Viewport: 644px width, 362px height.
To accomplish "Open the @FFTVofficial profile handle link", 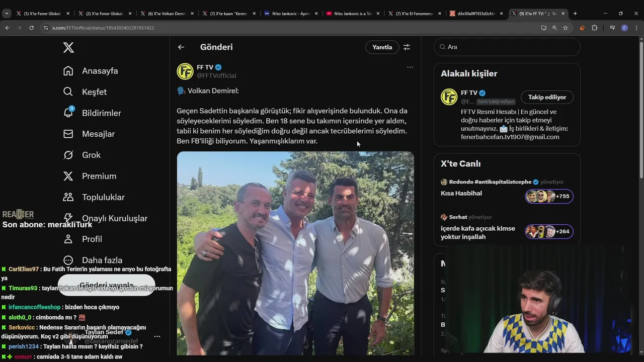I will coord(216,75).
